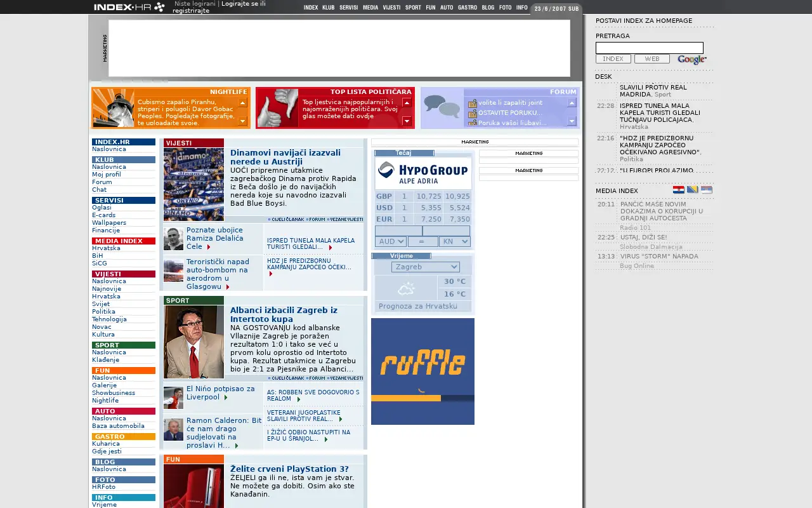Screen dimensions: 812x508
Task: Click the WEB search button
Action: [x=652, y=59]
